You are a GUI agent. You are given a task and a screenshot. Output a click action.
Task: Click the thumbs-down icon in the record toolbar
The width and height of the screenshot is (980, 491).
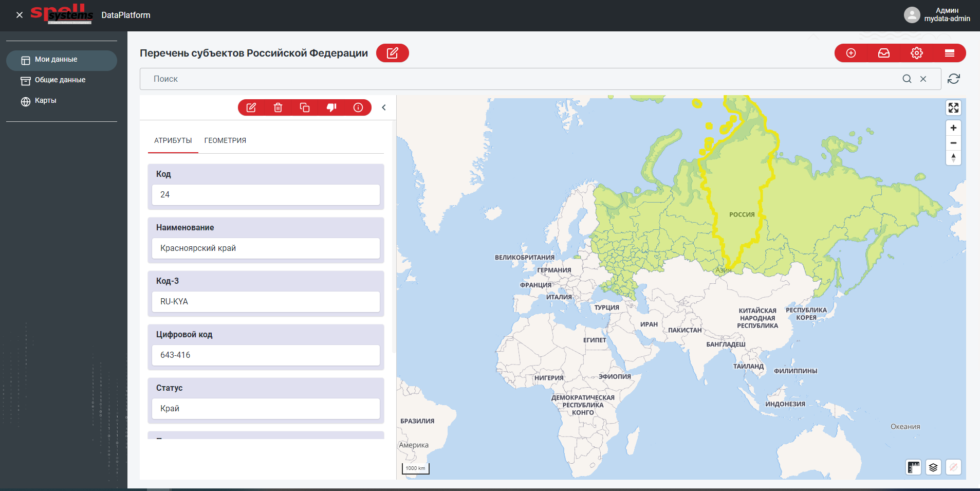[331, 107]
